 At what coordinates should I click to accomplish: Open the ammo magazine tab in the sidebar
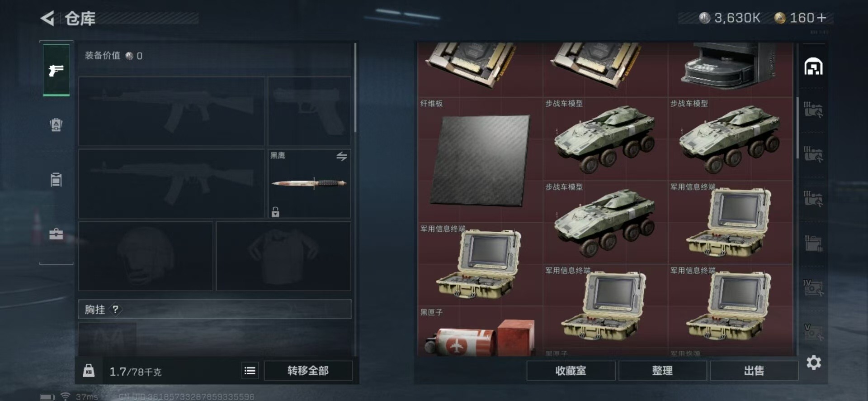56,179
